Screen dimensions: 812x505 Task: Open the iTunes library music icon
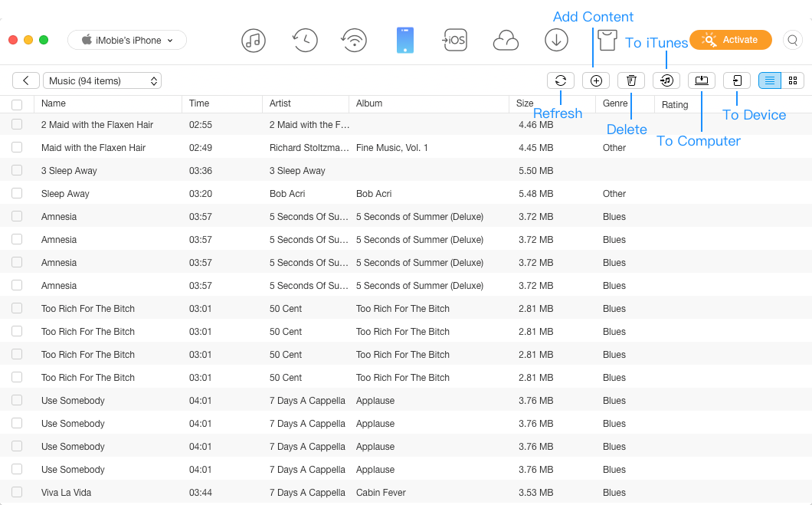click(x=254, y=40)
